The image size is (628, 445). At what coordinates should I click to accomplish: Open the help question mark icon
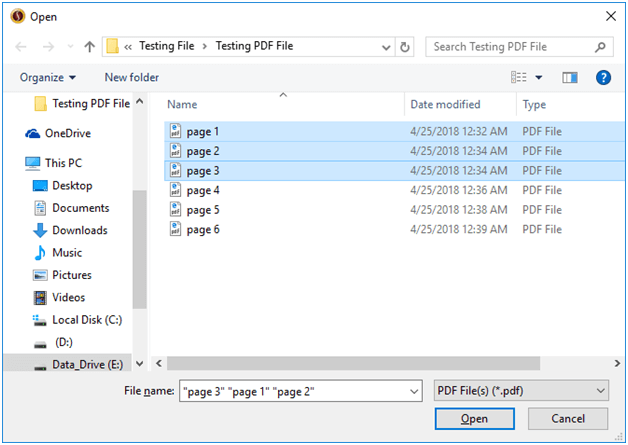coord(603,77)
